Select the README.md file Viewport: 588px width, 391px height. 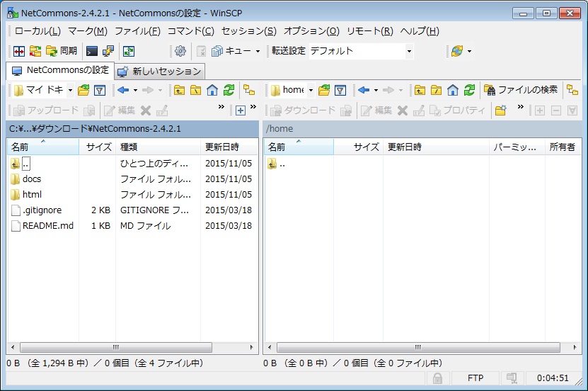47,225
